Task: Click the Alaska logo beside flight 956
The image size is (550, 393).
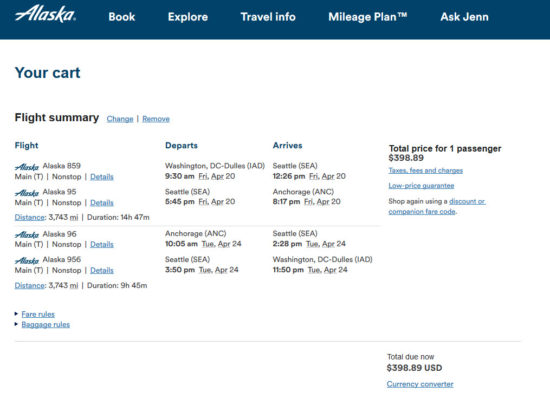Action: pyautogui.click(x=27, y=260)
